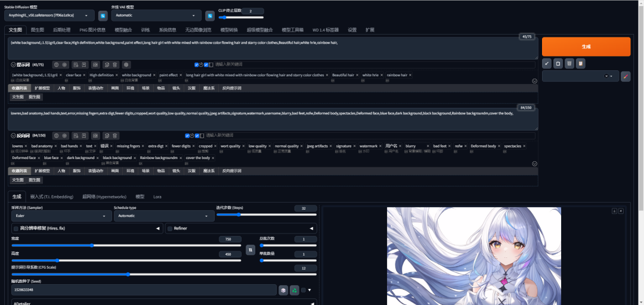This screenshot has width=644, height=305.
Task: Adjust the Steps slider
Action: [267, 214]
